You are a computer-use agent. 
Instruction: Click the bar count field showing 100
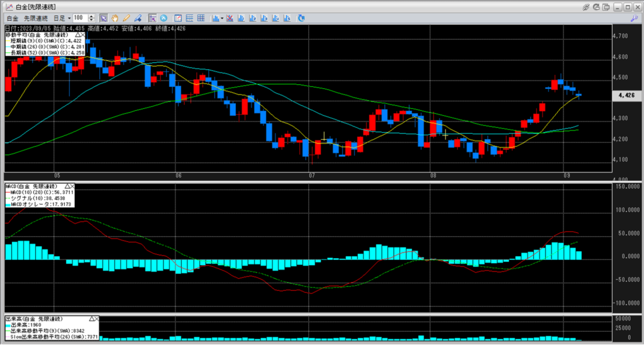pyautogui.click(x=80, y=18)
